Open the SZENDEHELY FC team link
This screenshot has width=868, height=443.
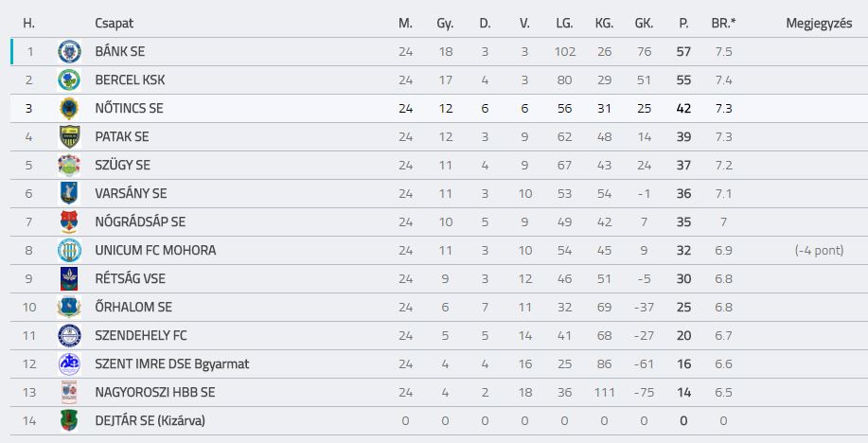tap(141, 335)
